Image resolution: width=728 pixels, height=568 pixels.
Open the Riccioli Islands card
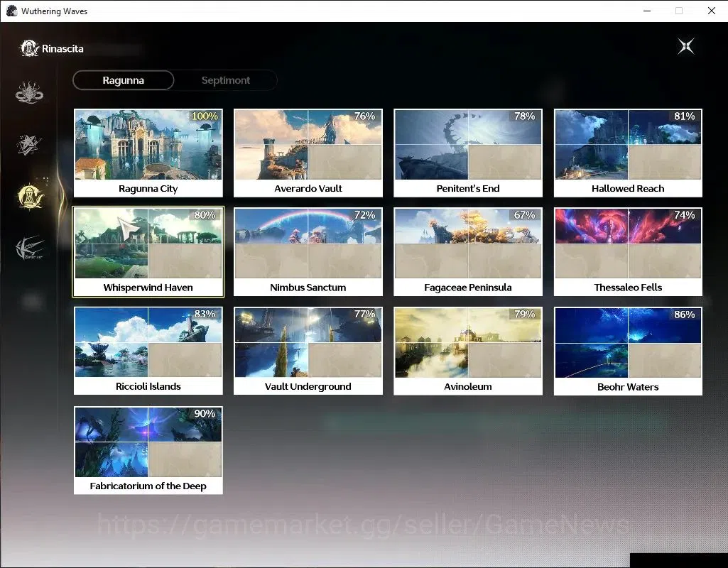[x=148, y=351]
